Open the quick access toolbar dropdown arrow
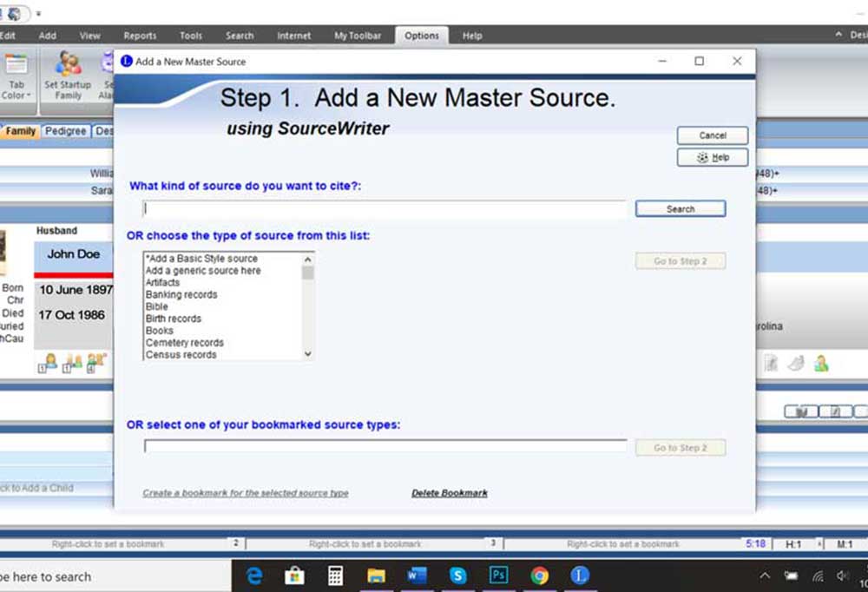Viewport: 868px width, 592px height. click(x=38, y=14)
